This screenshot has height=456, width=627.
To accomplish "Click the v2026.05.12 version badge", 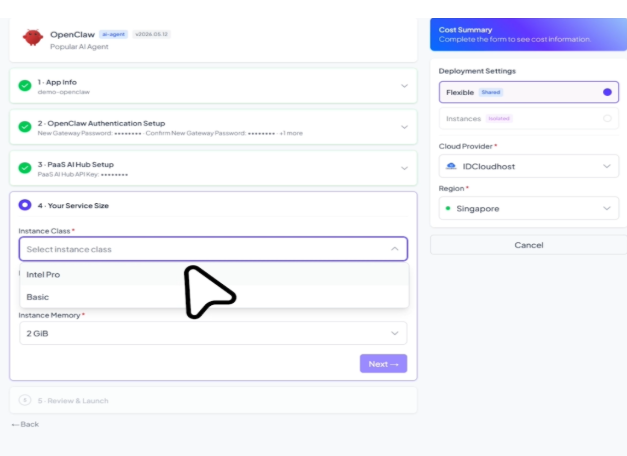I will (152, 34).
